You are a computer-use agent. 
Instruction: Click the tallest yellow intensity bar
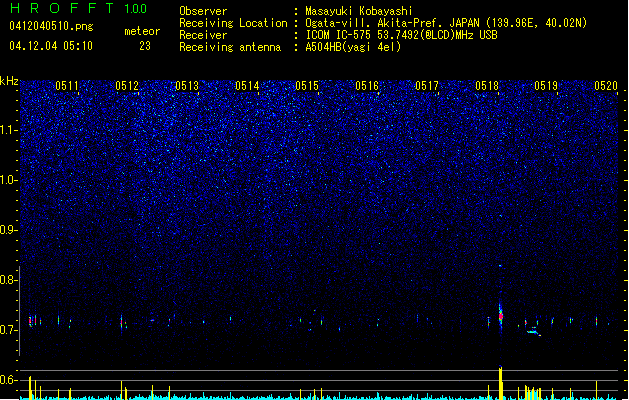coord(501,383)
